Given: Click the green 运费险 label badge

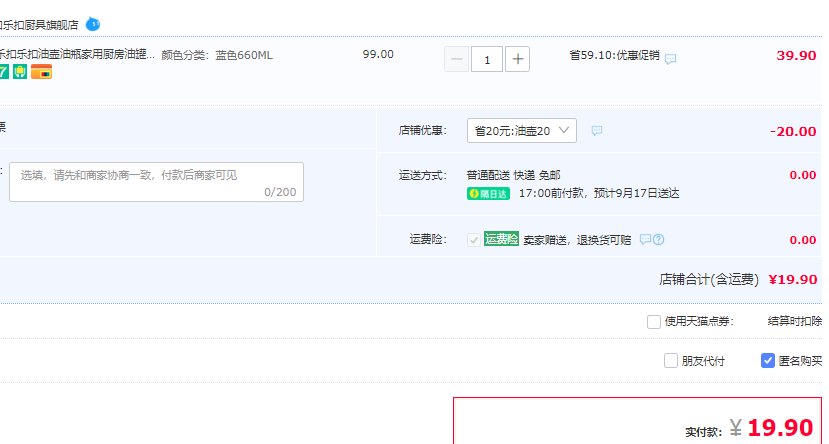Looking at the screenshot, I should pos(501,239).
